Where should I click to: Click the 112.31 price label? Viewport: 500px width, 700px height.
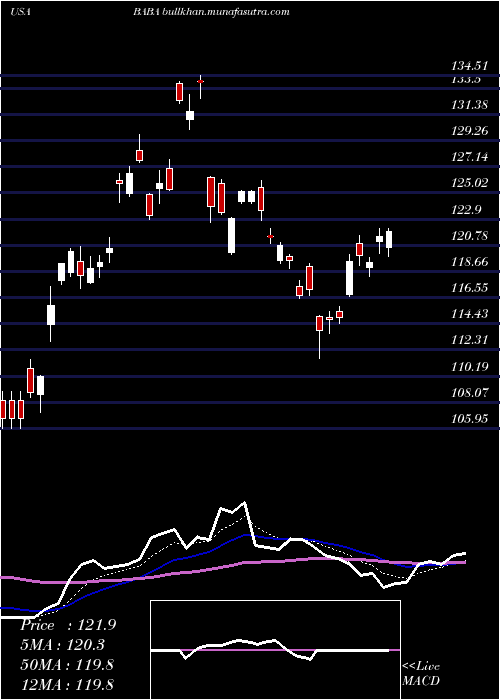coord(469,340)
